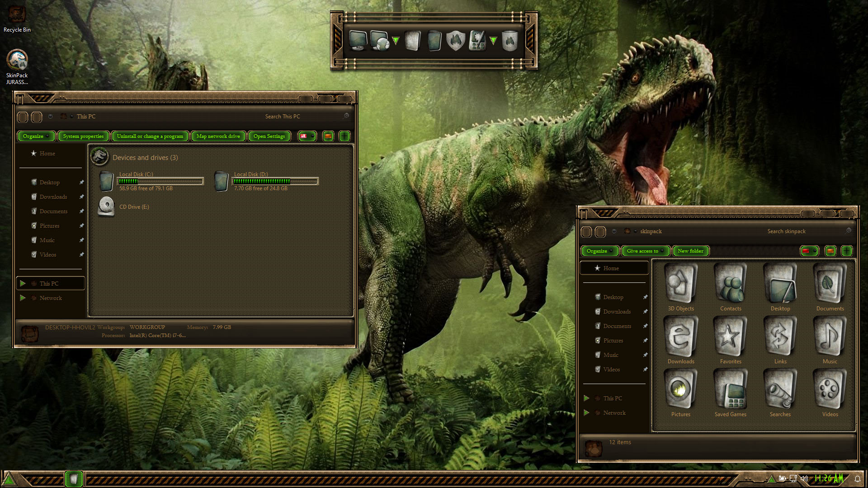Click the volume speaker tray icon
Viewport: 868px width, 488px height.
click(804, 479)
